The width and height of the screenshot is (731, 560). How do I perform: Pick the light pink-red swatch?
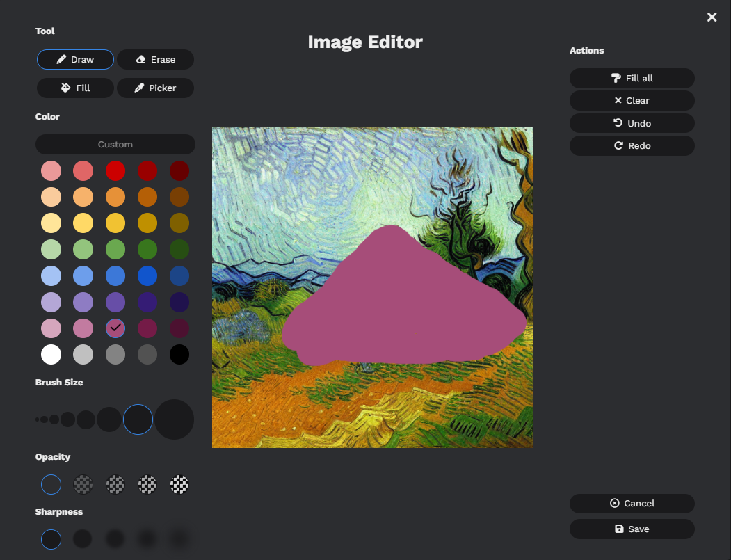pyautogui.click(x=51, y=170)
